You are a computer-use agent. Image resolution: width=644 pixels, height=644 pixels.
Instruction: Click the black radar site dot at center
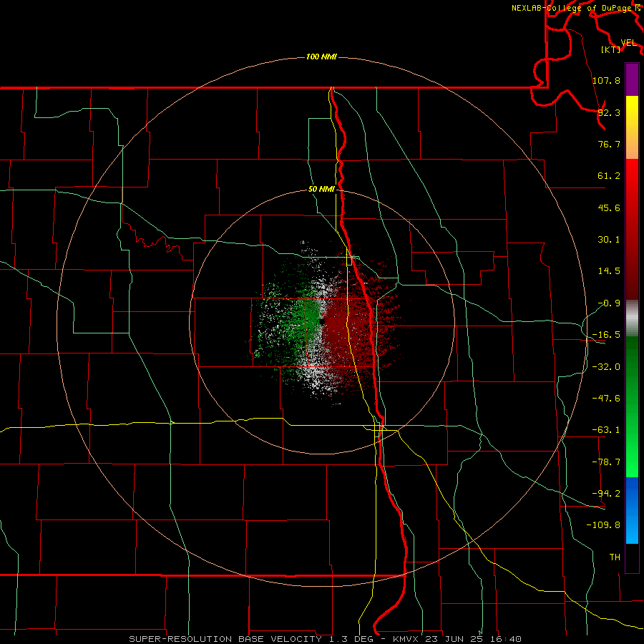(x=322, y=321)
